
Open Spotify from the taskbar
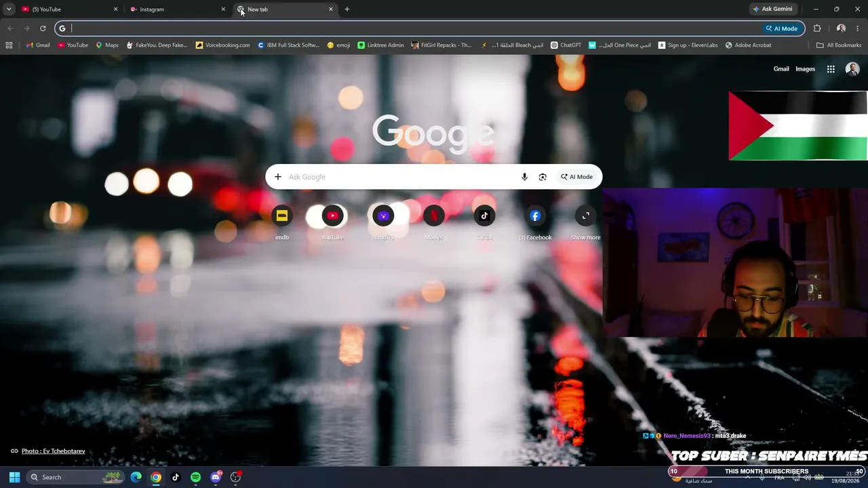pyautogui.click(x=195, y=477)
